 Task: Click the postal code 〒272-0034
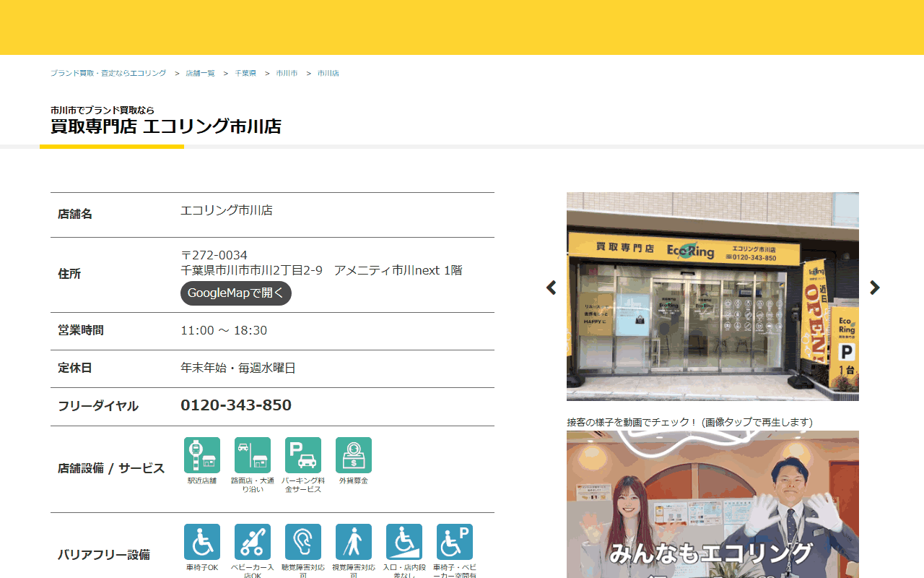(x=214, y=255)
